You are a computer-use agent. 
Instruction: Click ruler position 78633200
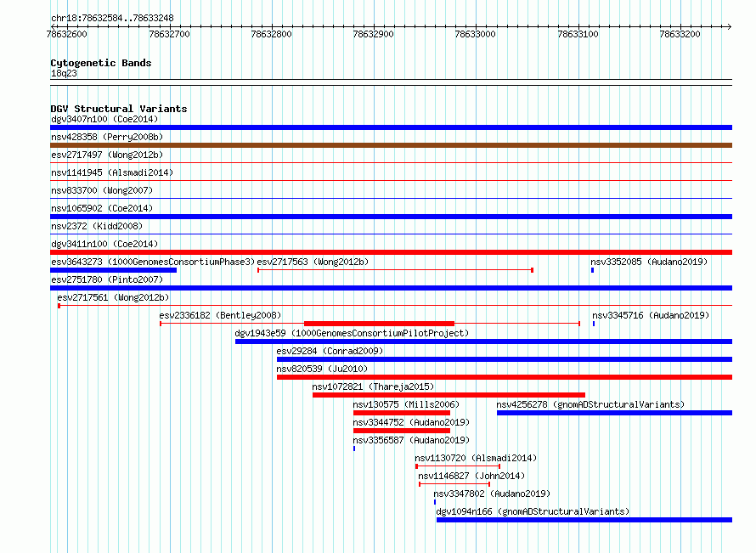pyautogui.click(x=680, y=34)
